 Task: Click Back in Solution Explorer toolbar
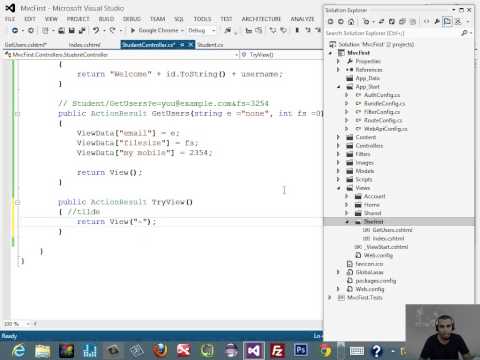[x=330, y=22]
